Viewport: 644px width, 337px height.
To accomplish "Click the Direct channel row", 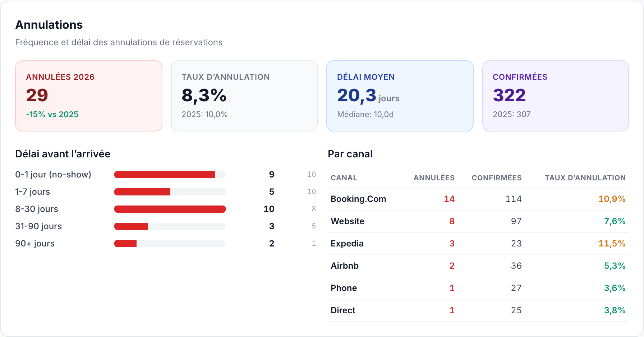I will click(478, 310).
